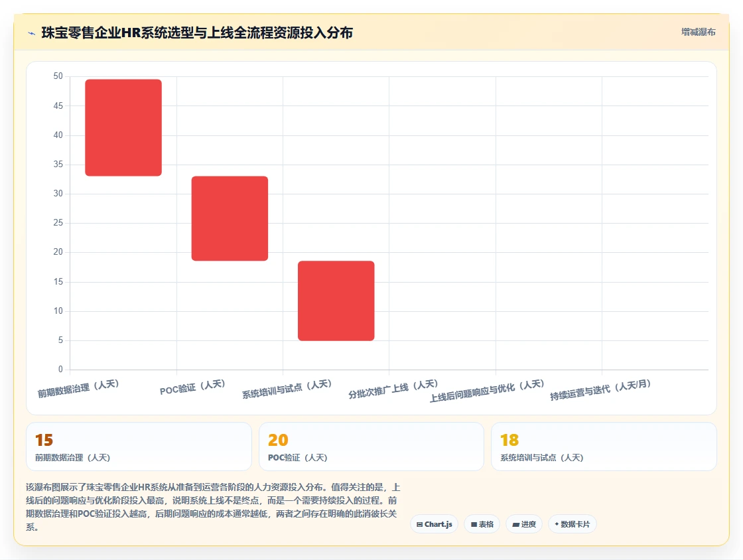Click the 增减瀑布 label in header
743x560 pixels.
coord(698,32)
